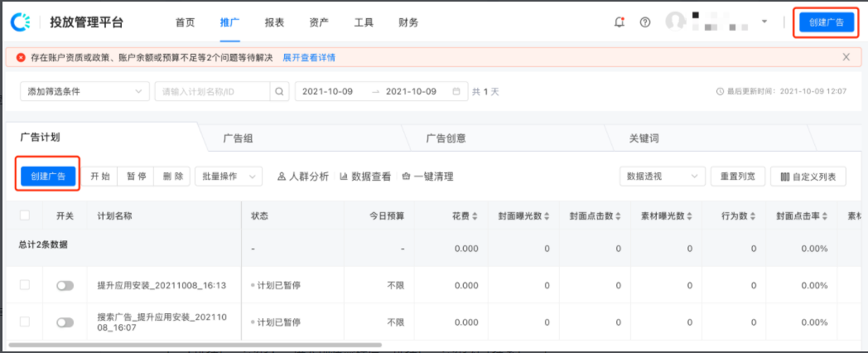The width and height of the screenshot is (868, 353).
Task: Click top-right 创建广告 button
Action: [827, 22]
